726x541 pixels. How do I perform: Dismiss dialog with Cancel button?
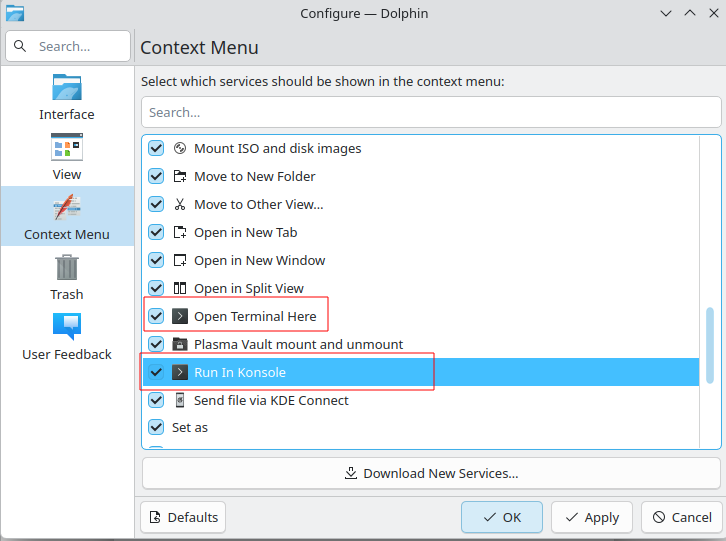682,517
